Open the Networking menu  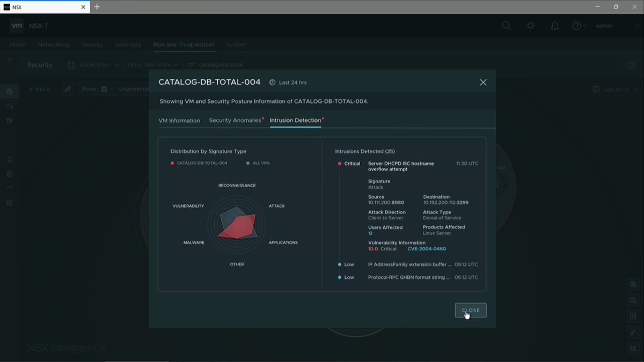(x=53, y=45)
